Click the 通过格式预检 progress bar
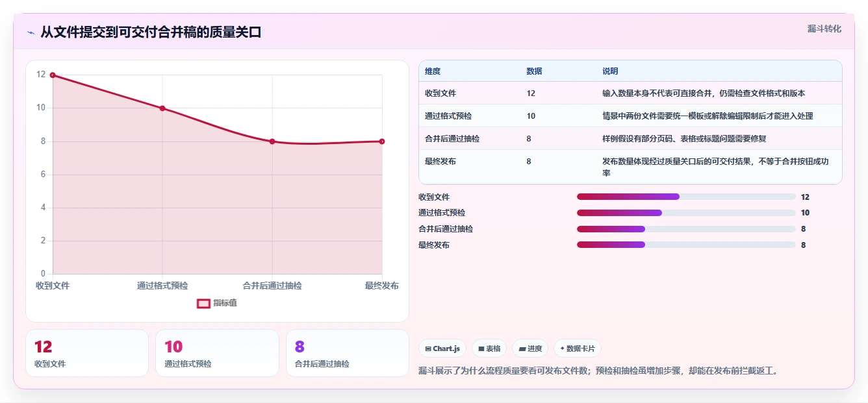Screen dimensions: 868x403 (686, 213)
